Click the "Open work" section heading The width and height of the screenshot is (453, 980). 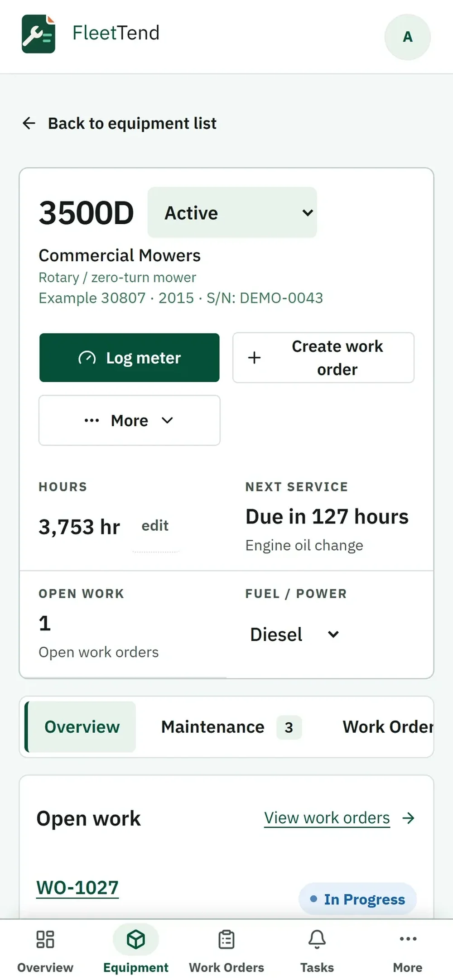coord(89,818)
